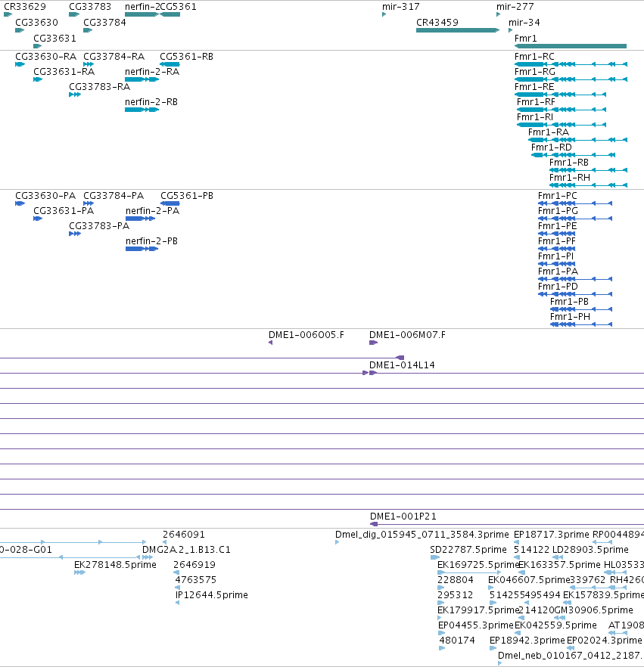Select the CR33629 gene label
The height and width of the screenshot is (667, 644).
click(25, 7)
